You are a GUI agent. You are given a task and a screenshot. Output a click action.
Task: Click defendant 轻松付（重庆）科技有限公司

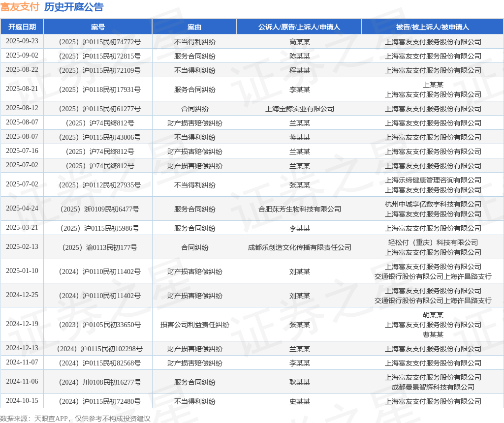433,242
